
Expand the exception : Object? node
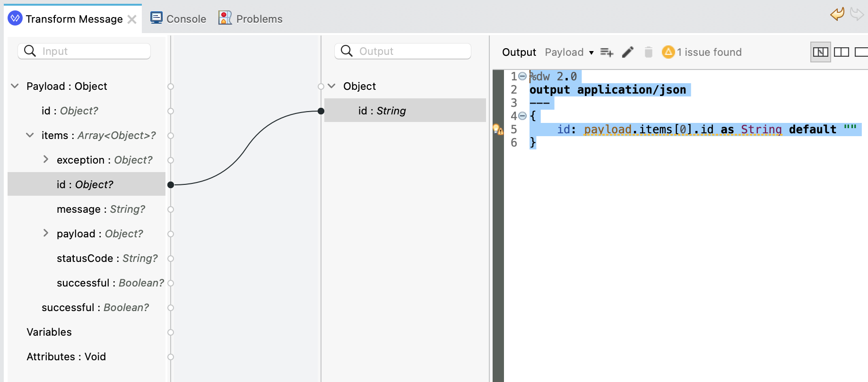[x=45, y=160]
